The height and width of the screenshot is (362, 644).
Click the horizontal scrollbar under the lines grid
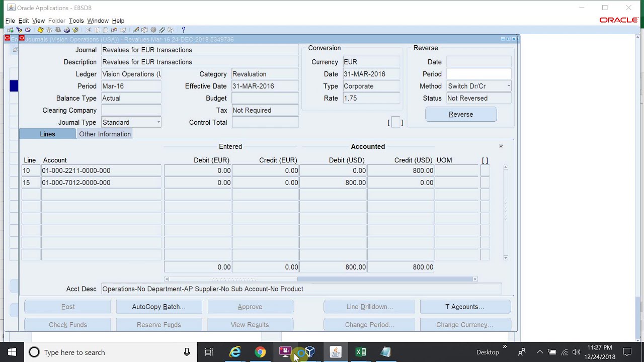pyautogui.click(x=320, y=279)
